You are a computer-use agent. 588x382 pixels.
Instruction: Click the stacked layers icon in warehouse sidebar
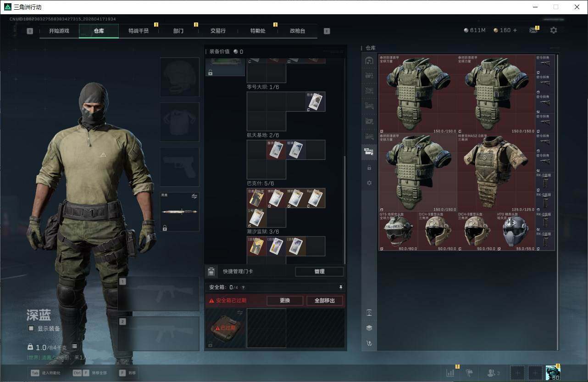(x=369, y=328)
